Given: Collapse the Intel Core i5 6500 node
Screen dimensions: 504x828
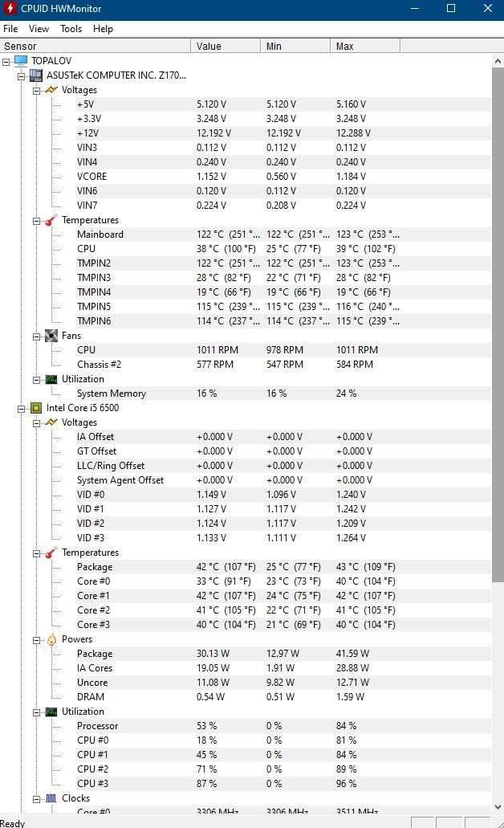Looking at the screenshot, I should (22, 409).
